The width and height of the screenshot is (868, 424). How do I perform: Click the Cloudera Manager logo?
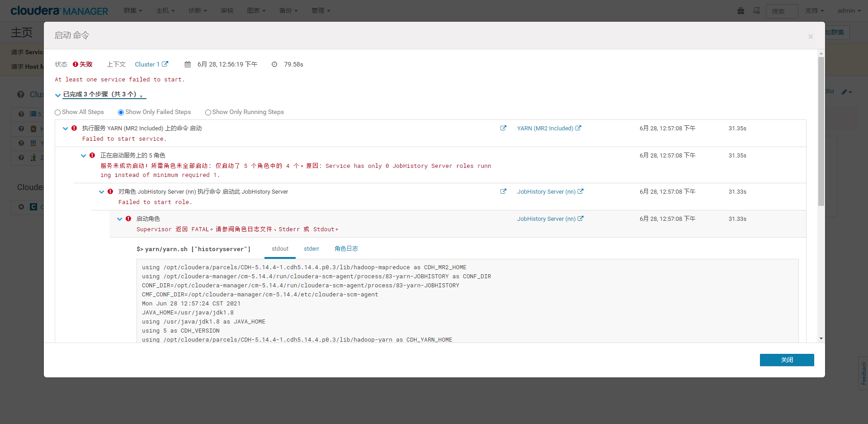(59, 10)
